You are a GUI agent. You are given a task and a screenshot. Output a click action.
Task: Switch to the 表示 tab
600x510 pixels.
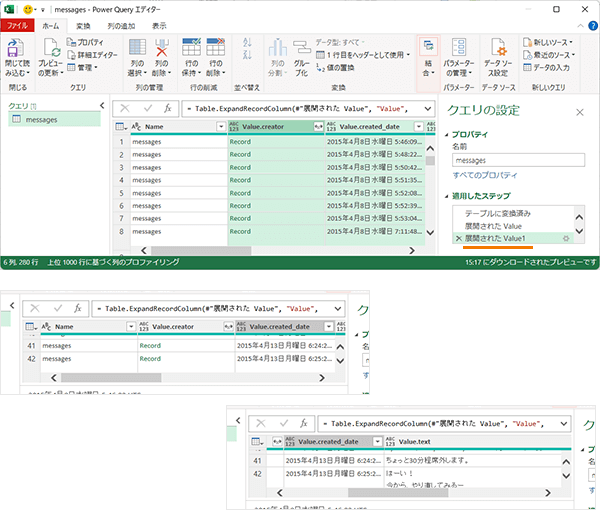(x=159, y=26)
